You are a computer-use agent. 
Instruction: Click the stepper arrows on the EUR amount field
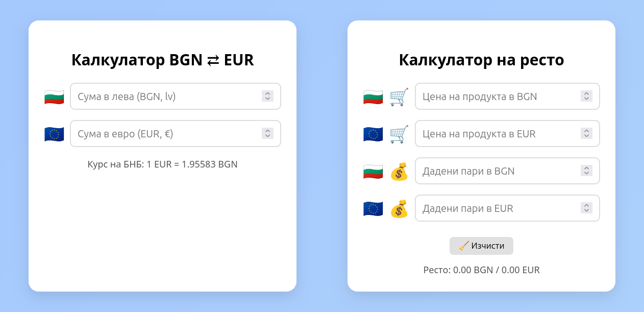click(267, 133)
